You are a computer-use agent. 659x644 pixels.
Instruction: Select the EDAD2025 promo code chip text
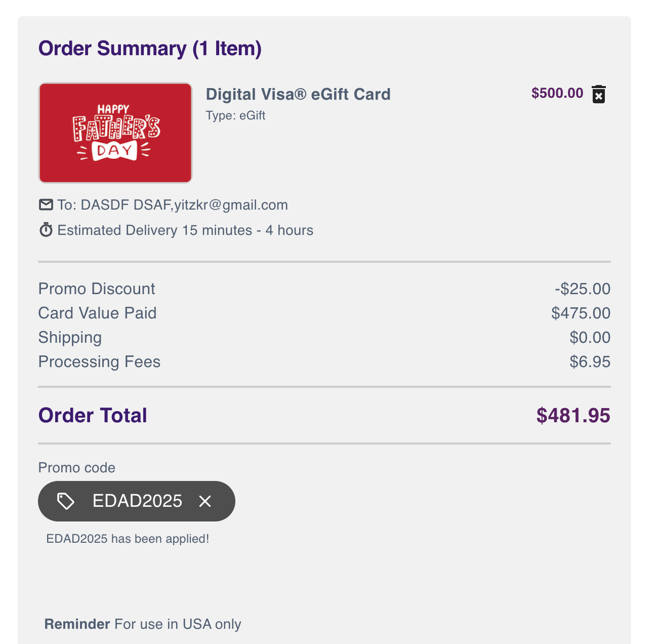[x=137, y=501]
